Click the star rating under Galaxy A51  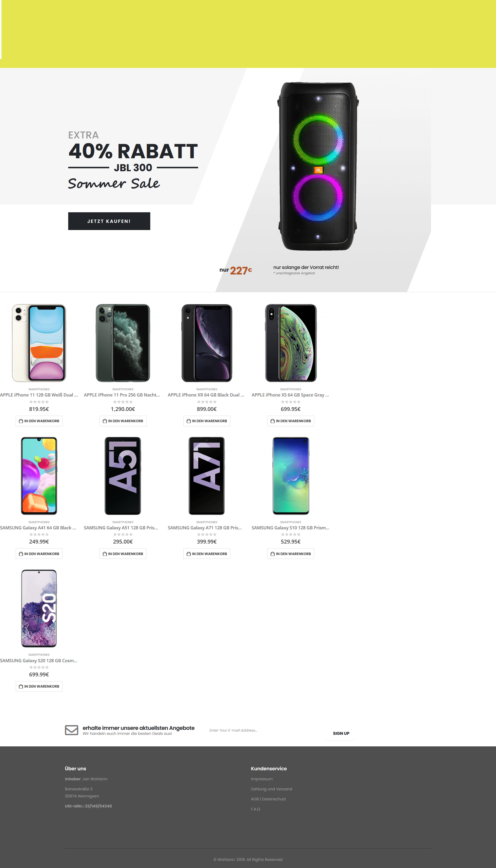[x=123, y=534]
